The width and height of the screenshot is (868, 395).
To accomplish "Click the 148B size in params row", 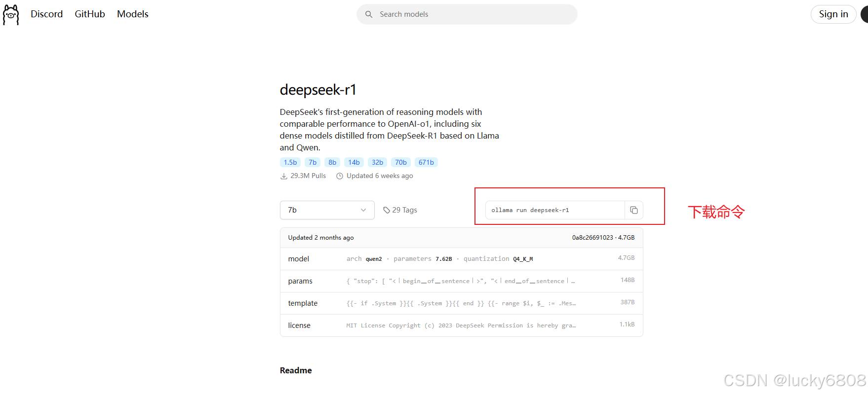I will (628, 280).
